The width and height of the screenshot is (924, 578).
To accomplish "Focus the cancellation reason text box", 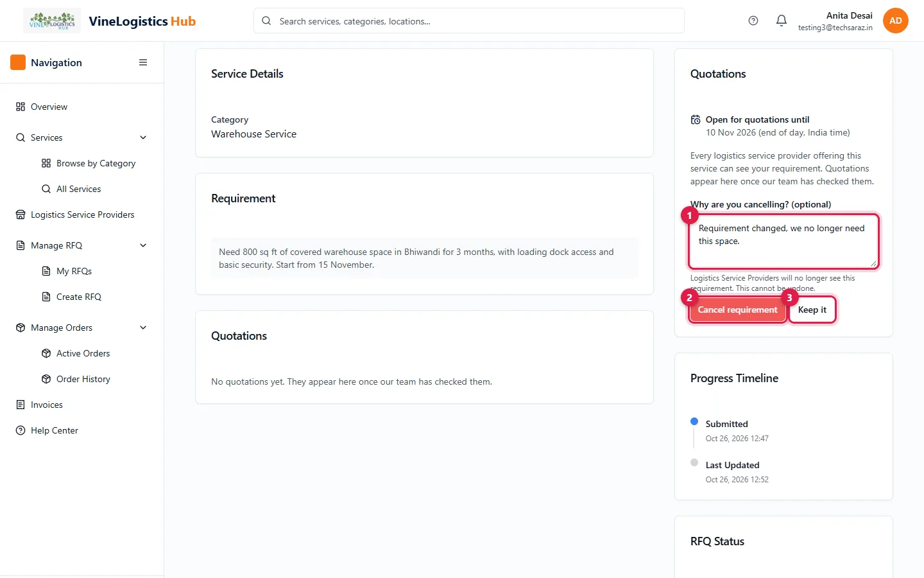I will pyautogui.click(x=783, y=241).
